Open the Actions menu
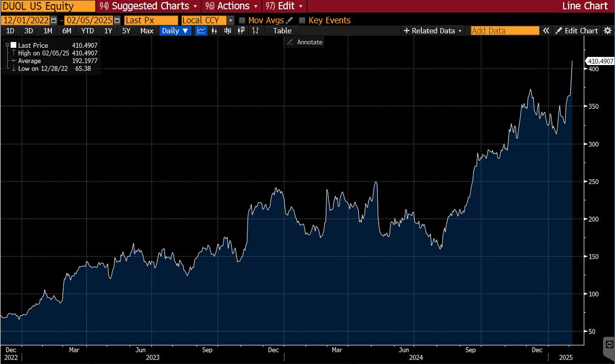The image size is (615, 364). click(232, 6)
